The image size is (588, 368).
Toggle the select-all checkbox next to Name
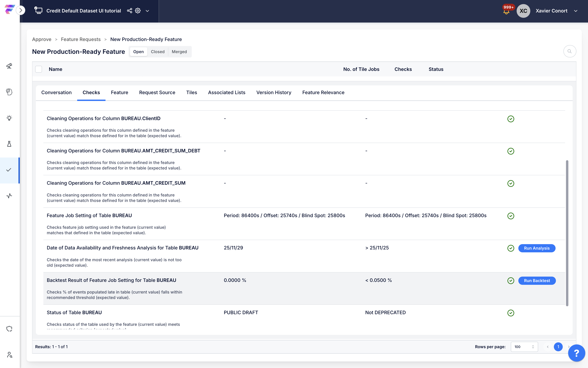click(39, 69)
